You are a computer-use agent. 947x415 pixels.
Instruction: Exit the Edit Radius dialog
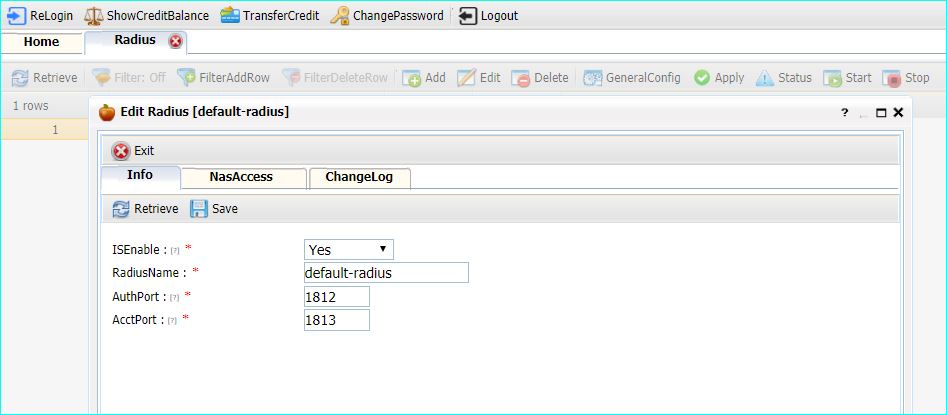tap(133, 151)
